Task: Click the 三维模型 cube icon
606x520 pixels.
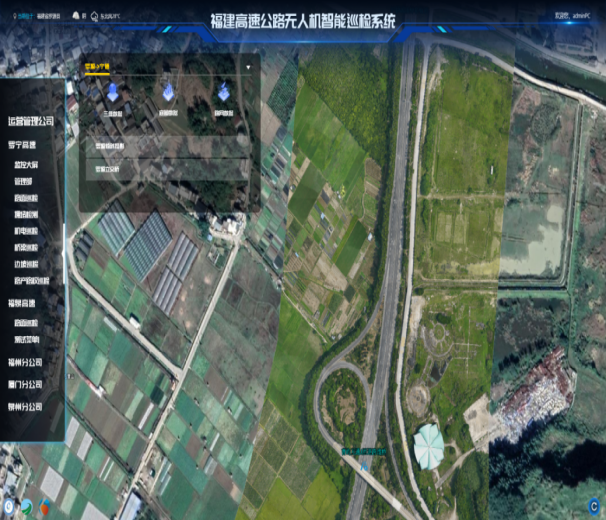Action: [x=112, y=93]
